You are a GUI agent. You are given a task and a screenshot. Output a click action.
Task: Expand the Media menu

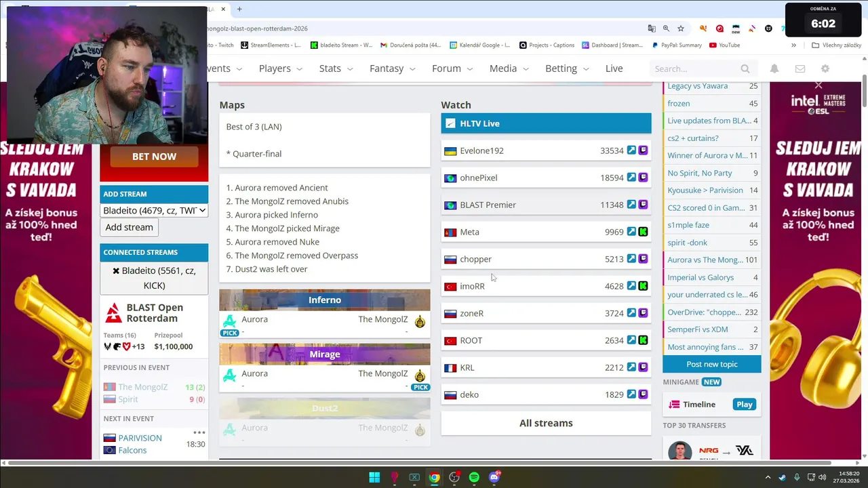(x=509, y=68)
